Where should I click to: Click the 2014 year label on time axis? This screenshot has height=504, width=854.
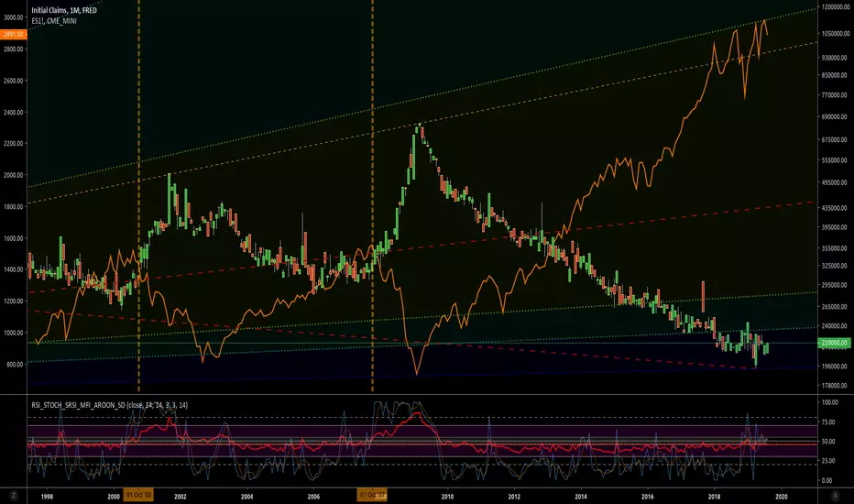(581, 497)
